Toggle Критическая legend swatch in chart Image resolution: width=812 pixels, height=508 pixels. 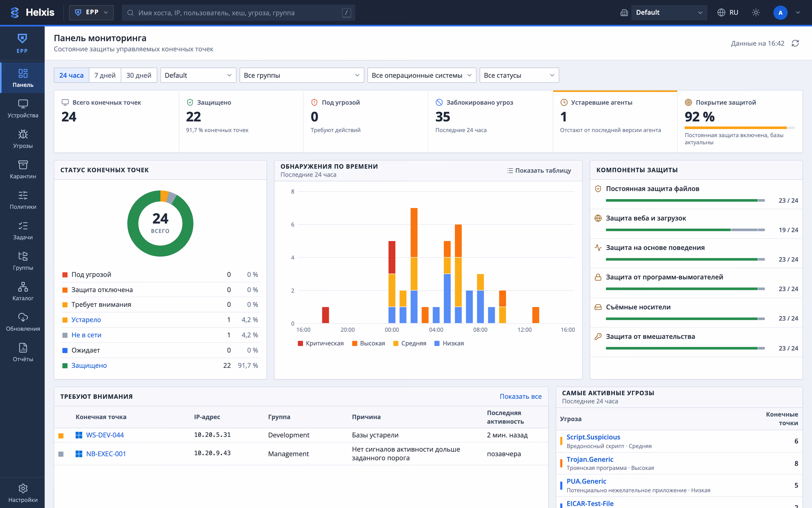coord(300,343)
